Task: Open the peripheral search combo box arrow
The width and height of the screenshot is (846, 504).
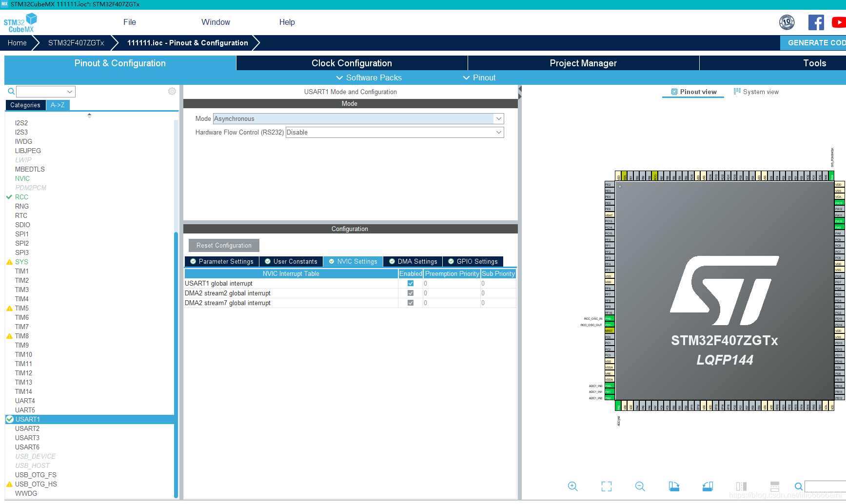Action: pos(70,92)
